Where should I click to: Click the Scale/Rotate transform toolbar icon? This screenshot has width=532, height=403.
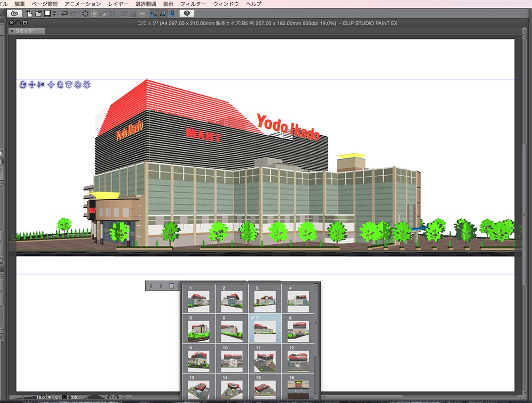coord(113,14)
